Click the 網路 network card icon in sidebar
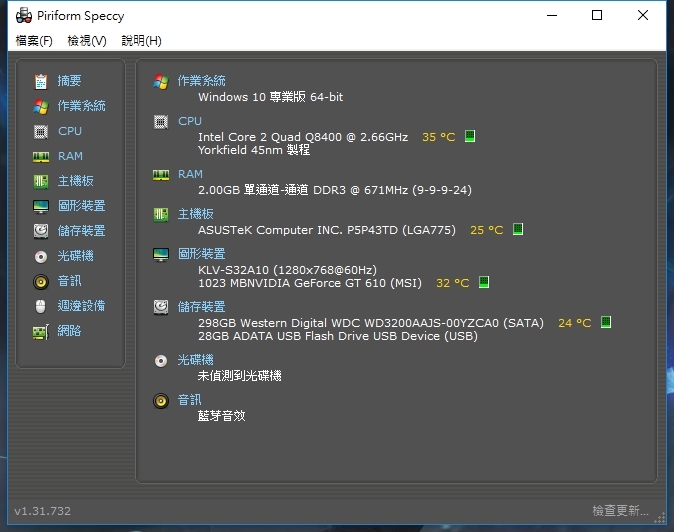Screen dimensions: 674x532 41,332
